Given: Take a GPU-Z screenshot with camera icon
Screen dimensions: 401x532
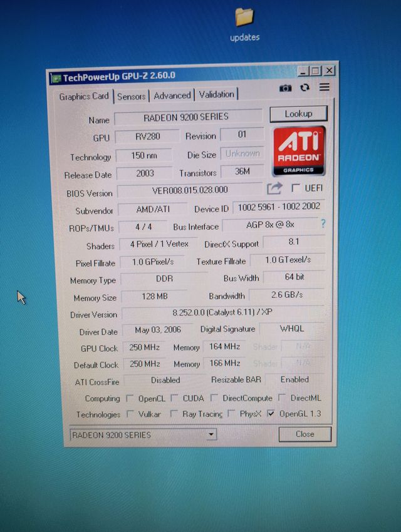Looking at the screenshot, I should click(x=285, y=88).
